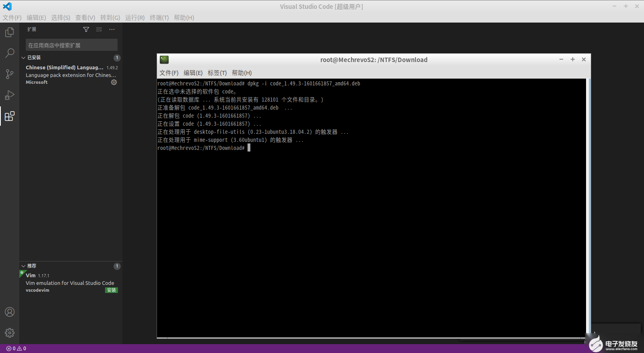
Task: Select the Vim extension entry
Action: point(71,282)
